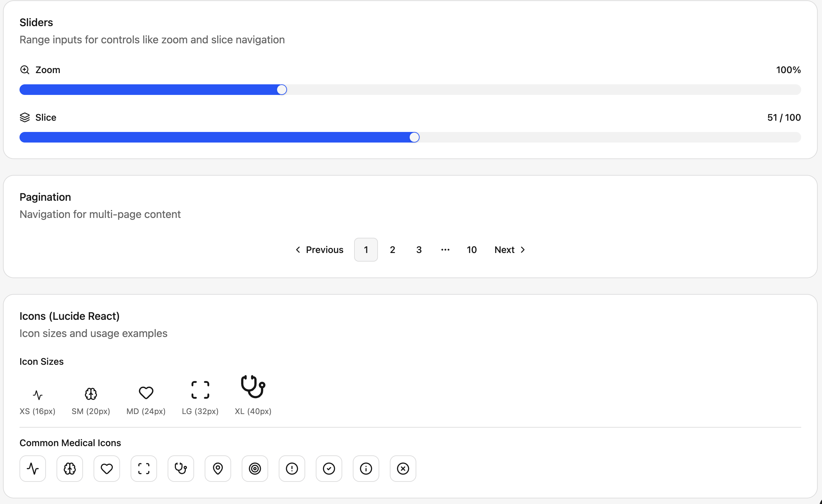Select current page 1 in pagination

(x=366, y=249)
